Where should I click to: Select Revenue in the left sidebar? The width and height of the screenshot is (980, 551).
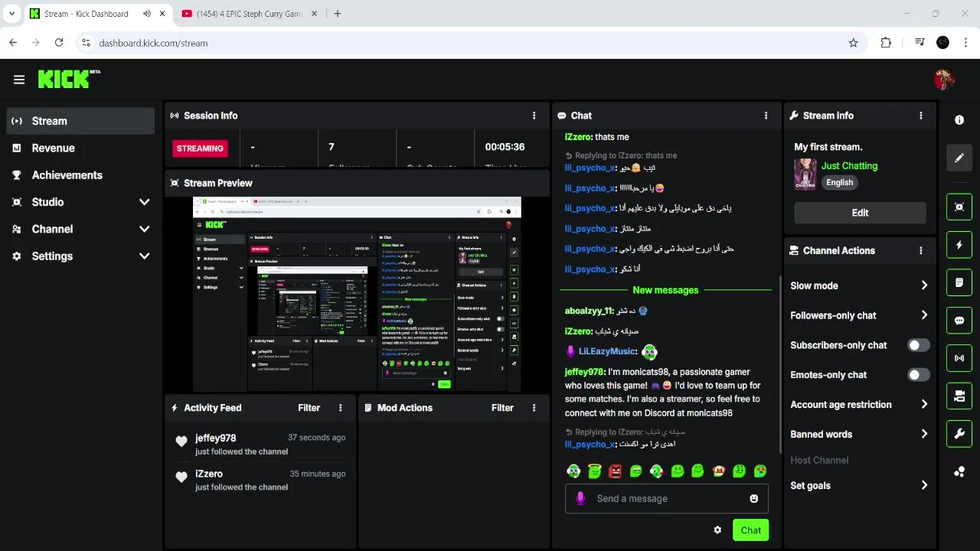pos(80,148)
